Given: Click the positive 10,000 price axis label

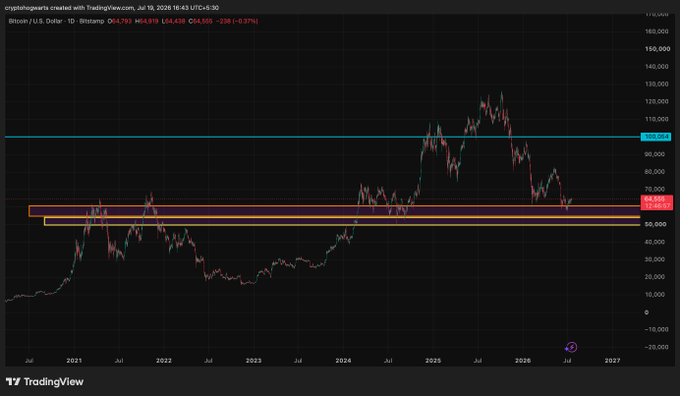Looking at the screenshot, I should [655, 295].
